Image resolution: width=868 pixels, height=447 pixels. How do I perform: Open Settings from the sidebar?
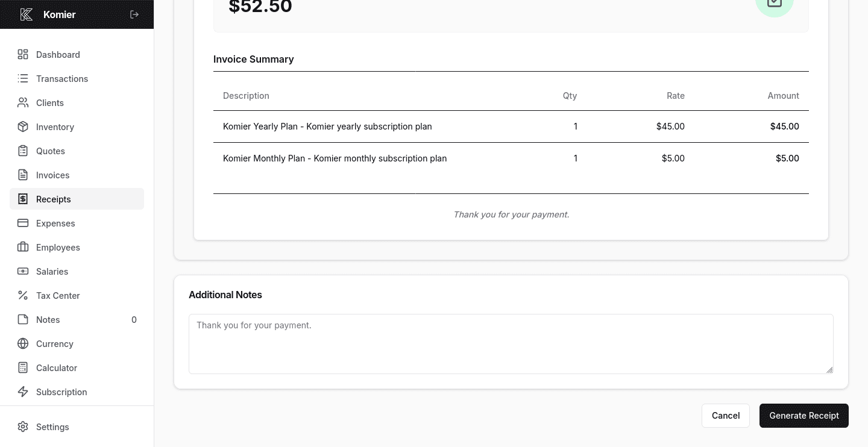pyautogui.click(x=52, y=427)
